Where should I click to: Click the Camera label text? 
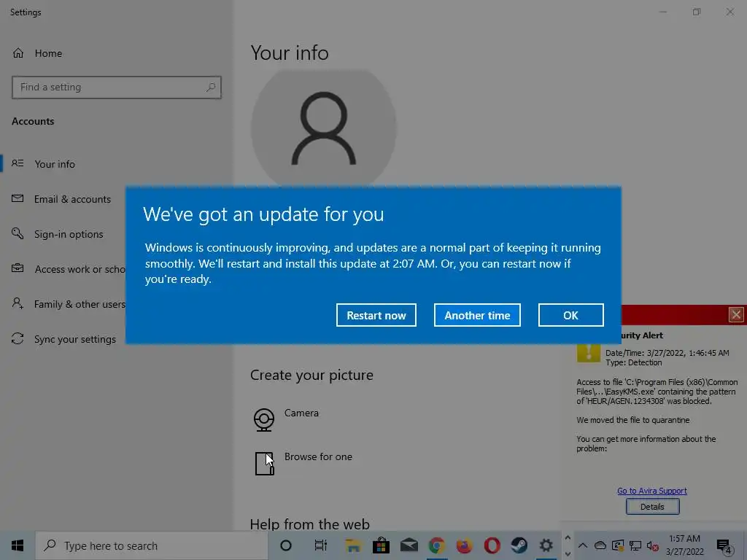tap(301, 413)
